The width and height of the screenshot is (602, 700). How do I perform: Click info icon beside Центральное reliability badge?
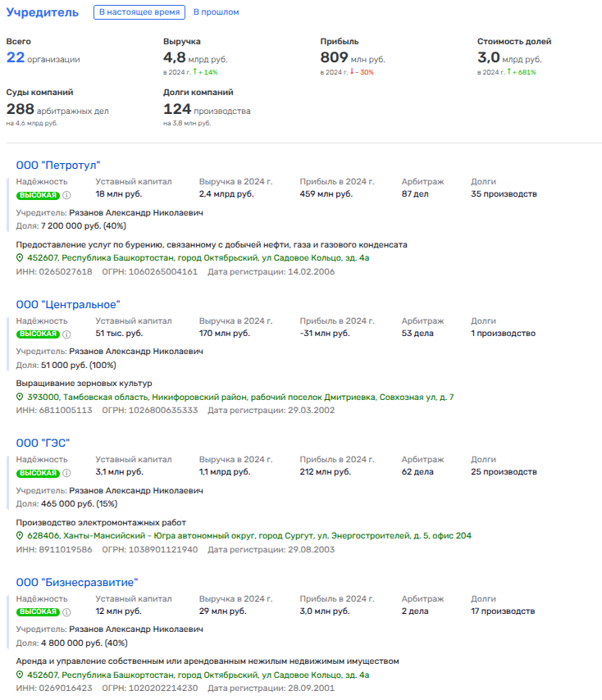67,334
